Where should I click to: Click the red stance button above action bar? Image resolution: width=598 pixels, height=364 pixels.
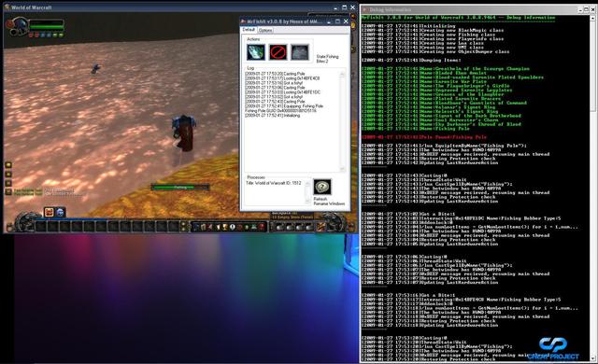click(50, 212)
